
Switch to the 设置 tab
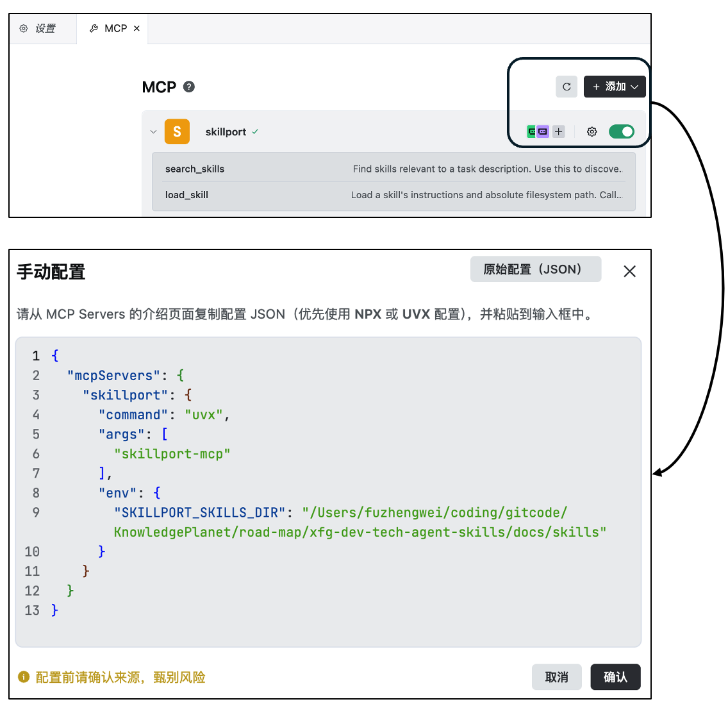[x=38, y=29]
